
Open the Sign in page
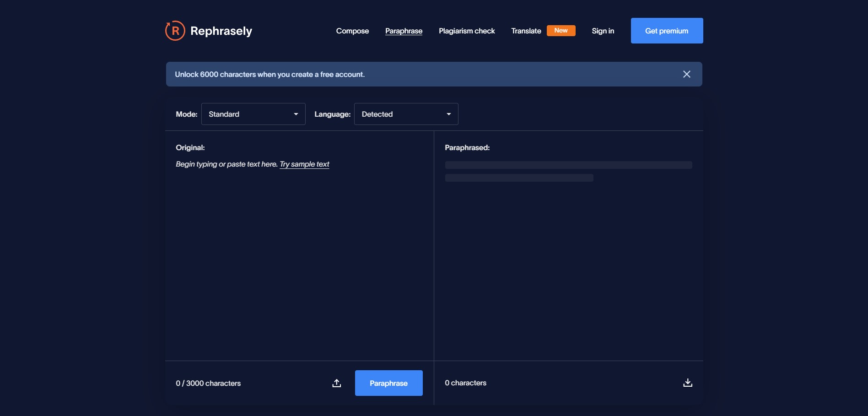(x=603, y=31)
